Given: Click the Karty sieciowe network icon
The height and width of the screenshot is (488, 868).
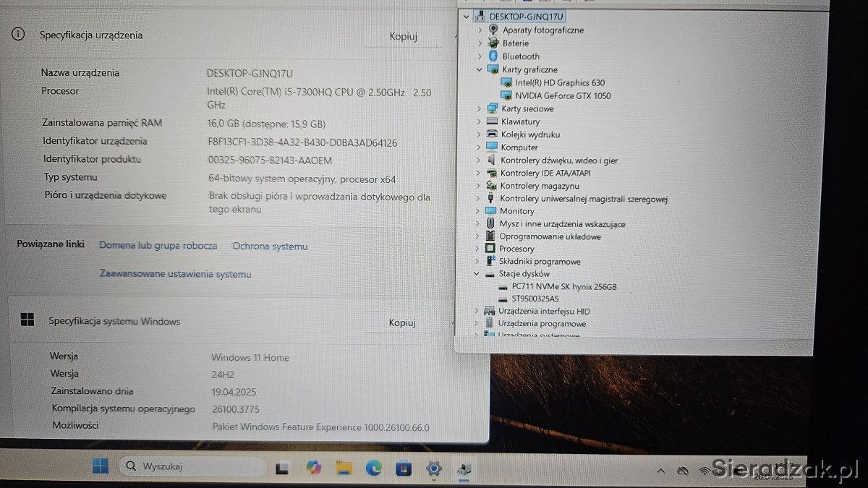Looking at the screenshot, I should point(493,108).
